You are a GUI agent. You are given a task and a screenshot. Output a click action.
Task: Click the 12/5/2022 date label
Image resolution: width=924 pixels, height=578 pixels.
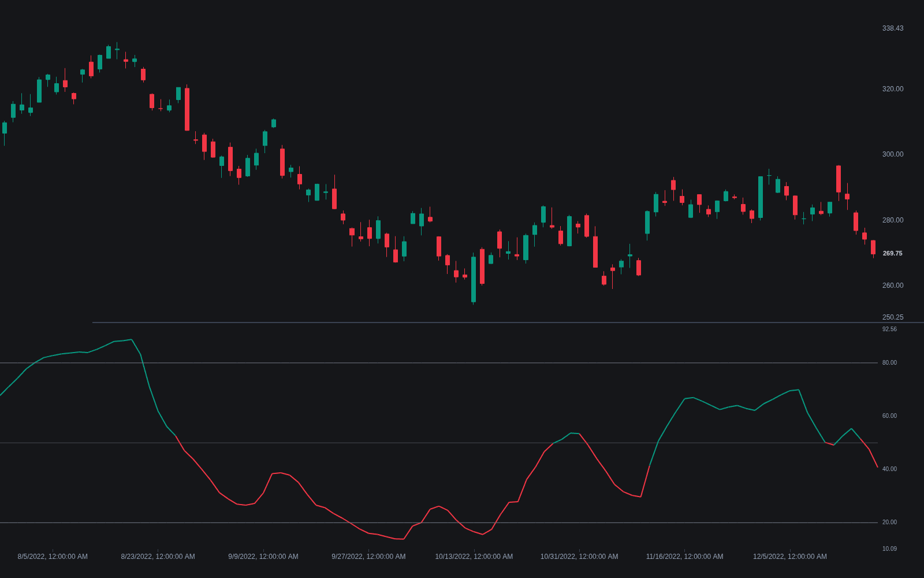click(x=790, y=557)
